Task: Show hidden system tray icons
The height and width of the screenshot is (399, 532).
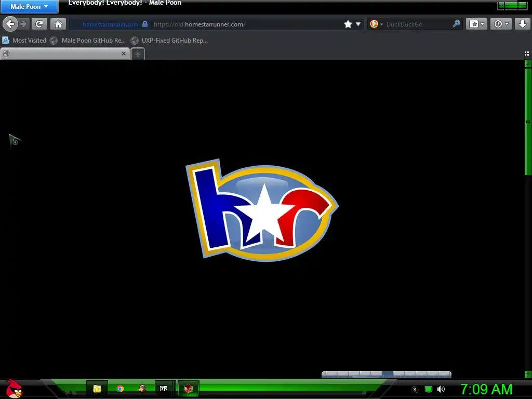Action: coord(415,390)
